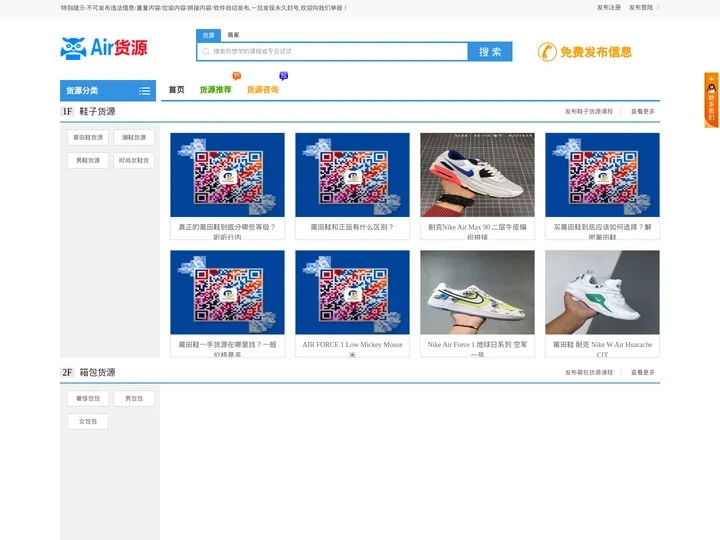Open the 货源分类 list menu icon

coord(145,91)
